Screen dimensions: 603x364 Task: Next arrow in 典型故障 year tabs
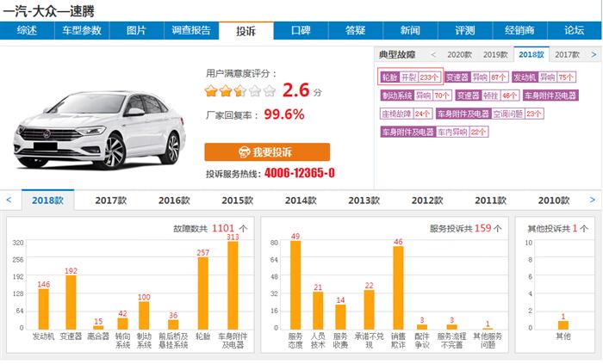pyautogui.click(x=594, y=54)
